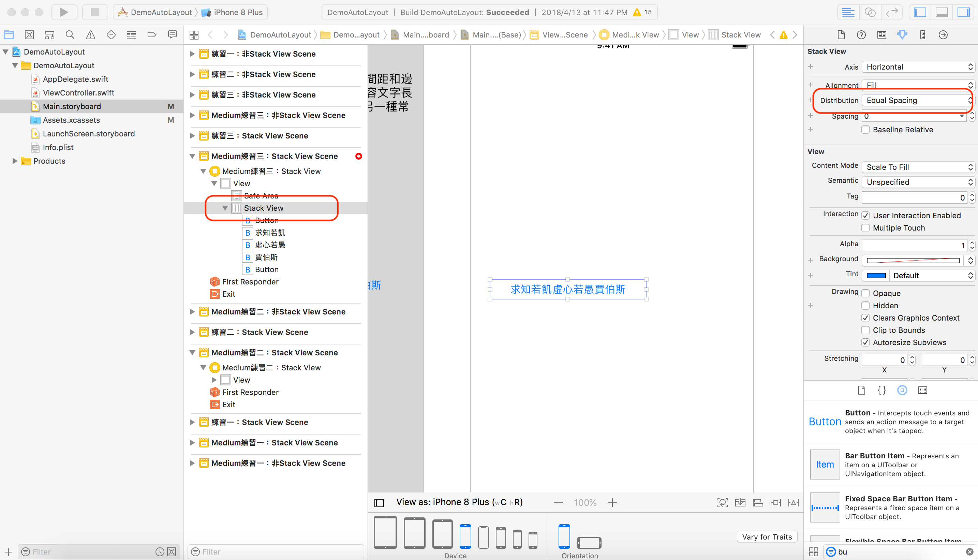Open the Add New Constraints pin tool
The image size is (978, 560).
coord(776,502)
